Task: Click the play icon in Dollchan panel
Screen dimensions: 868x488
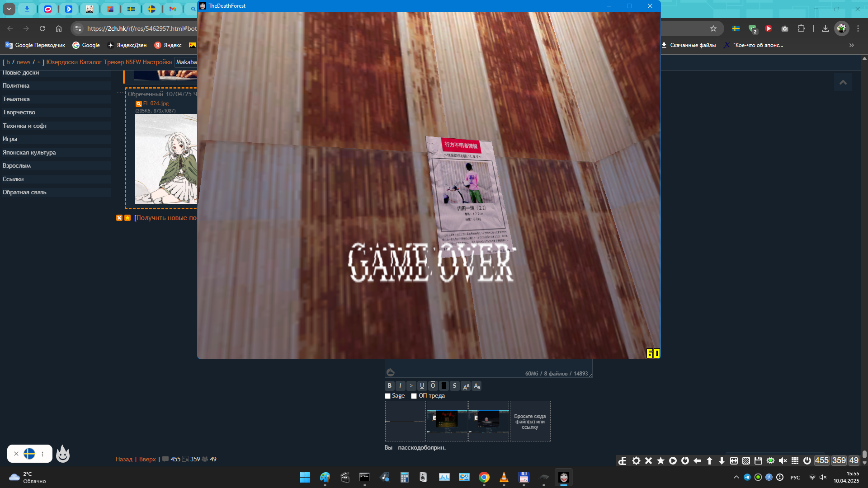Action: [673, 460]
